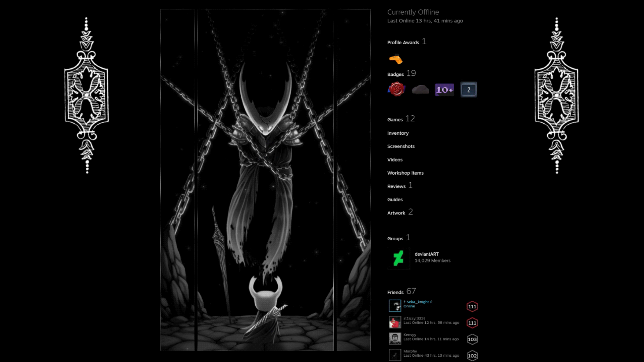The height and width of the screenshot is (362, 644).
Task: Open the Artwork section
Action: pos(396,213)
